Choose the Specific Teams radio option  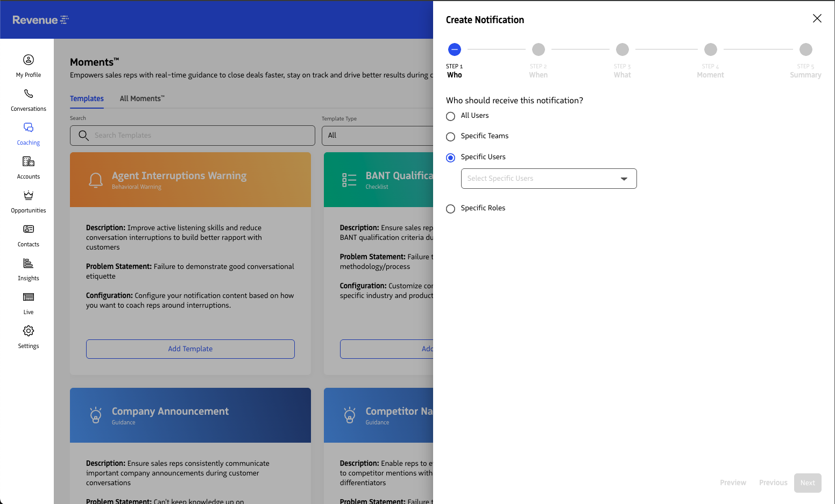[x=451, y=137]
